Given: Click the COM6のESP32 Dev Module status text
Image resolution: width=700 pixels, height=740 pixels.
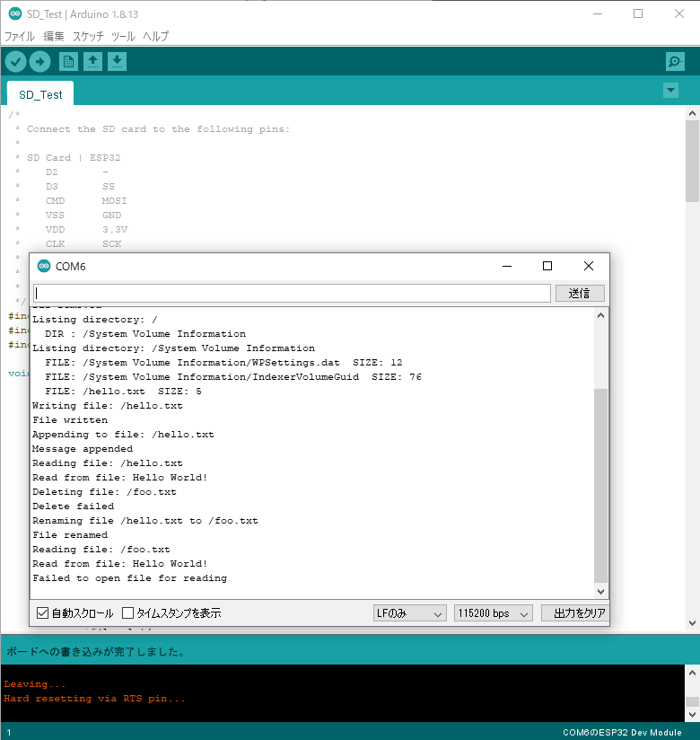Looking at the screenshot, I should (622, 733).
